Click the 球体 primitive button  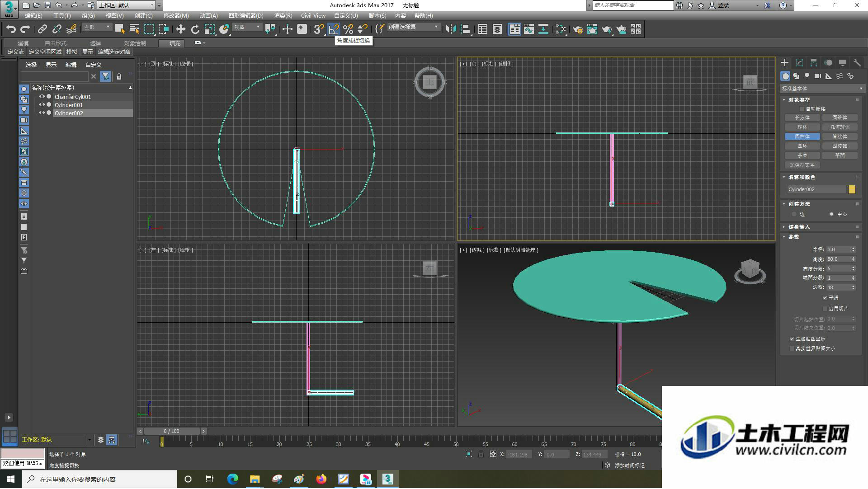[802, 127]
